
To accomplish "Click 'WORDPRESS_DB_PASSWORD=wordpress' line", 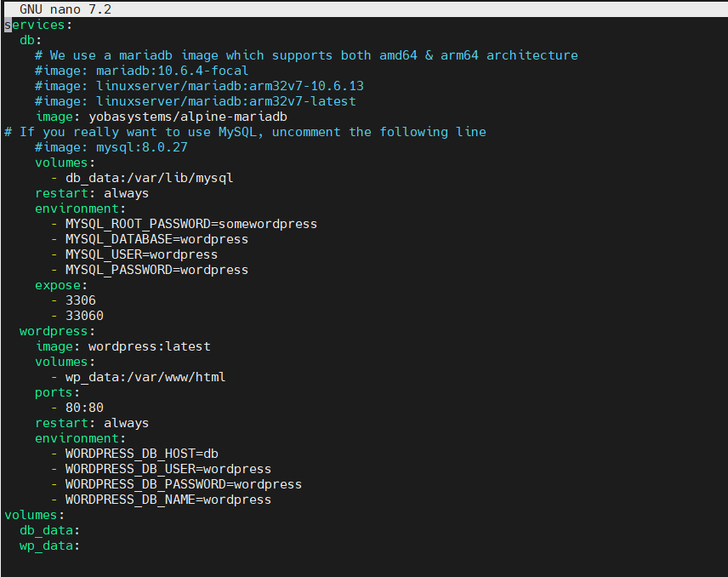I will pyautogui.click(x=184, y=484).
